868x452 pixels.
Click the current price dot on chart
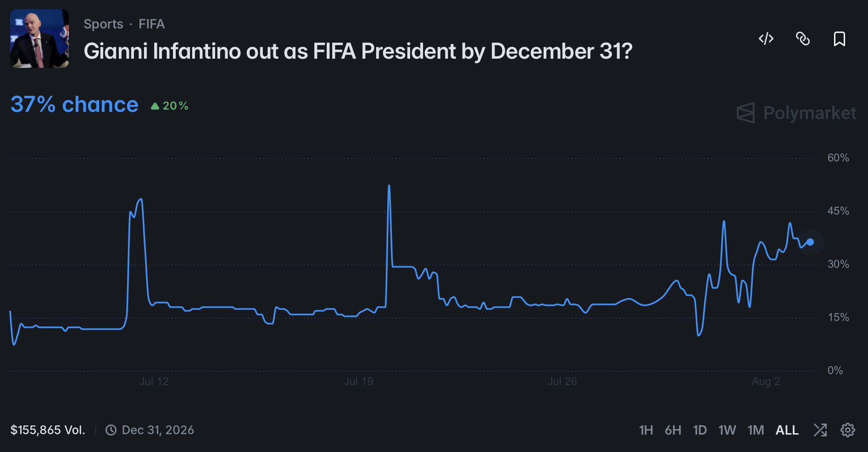(810, 242)
